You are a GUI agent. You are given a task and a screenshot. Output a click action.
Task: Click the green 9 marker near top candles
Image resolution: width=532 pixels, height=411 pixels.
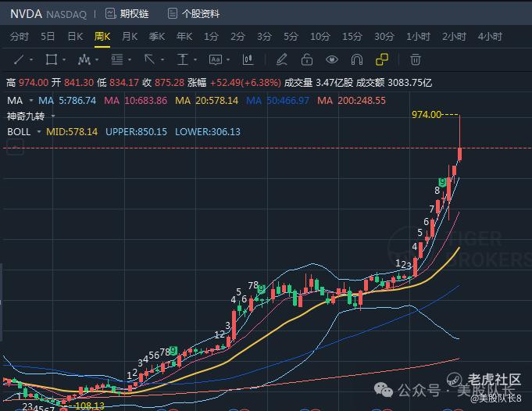click(x=442, y=181)
